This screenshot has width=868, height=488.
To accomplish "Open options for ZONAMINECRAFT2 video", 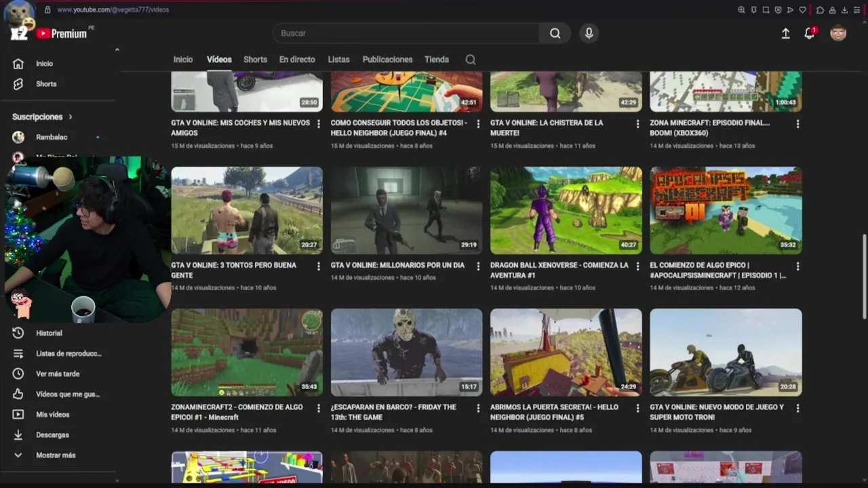I will pyautogui.click(x=318, y=409).
